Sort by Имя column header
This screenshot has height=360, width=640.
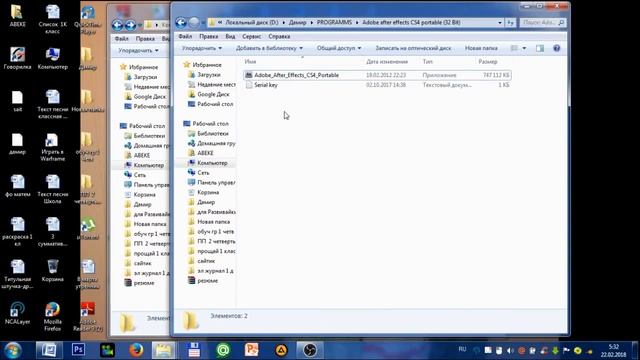(x=250, y=62)
